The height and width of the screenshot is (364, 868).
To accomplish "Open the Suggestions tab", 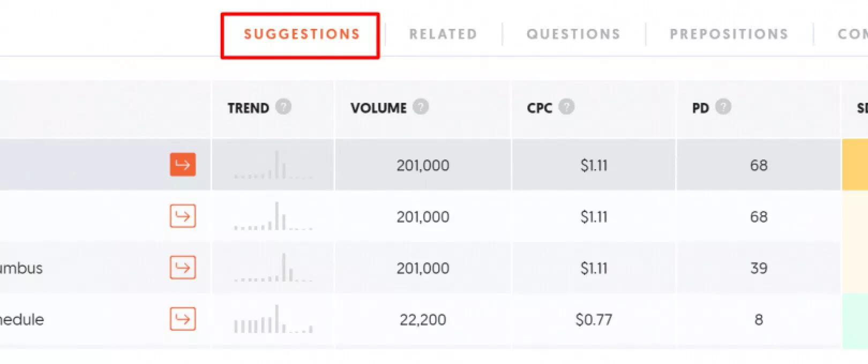I will pyautogui.click(x=302, y=34).
